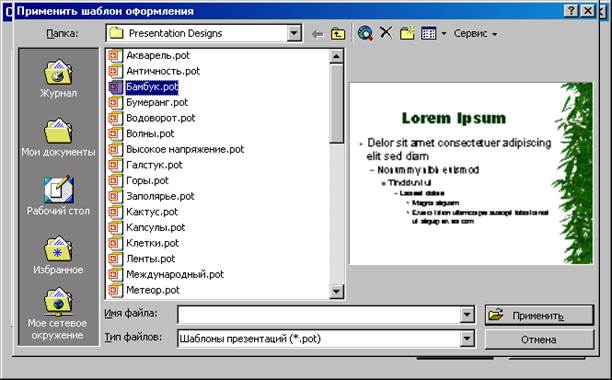Select the Заполярье.pot file
This screenshot has width=612, height=380.
[160, 196]
